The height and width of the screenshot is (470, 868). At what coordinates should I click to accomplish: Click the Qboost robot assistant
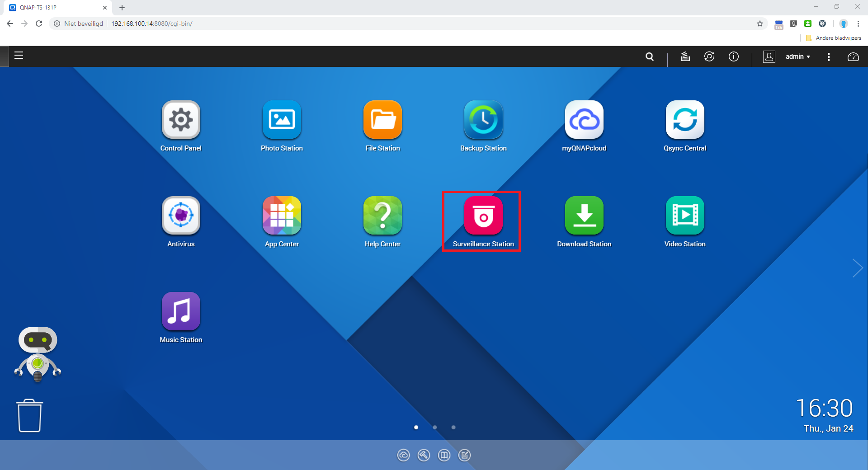(x=38, y=354)
